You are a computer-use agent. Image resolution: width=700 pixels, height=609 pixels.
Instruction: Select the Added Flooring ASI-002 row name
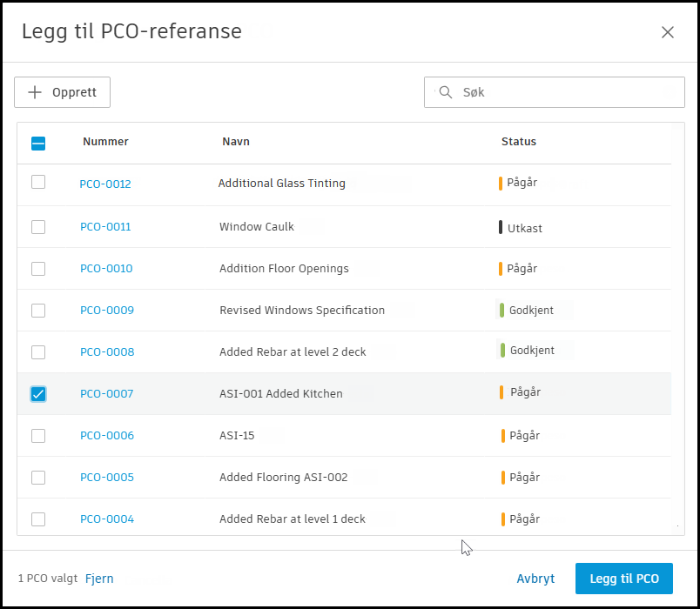tap(284, 478)
